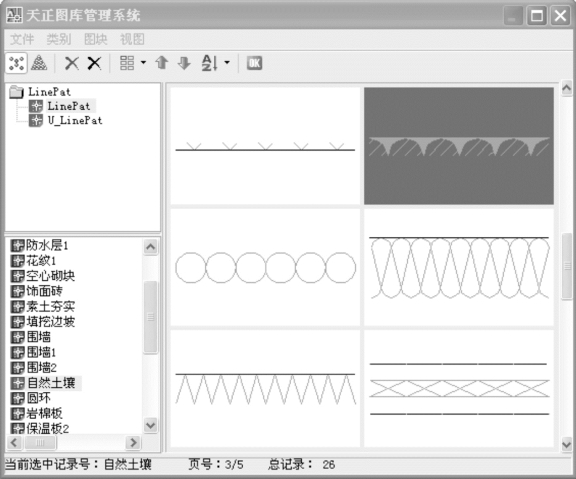Click the OK toolbar button
Viewport: 576px width, 479px height.
[254, 63]
